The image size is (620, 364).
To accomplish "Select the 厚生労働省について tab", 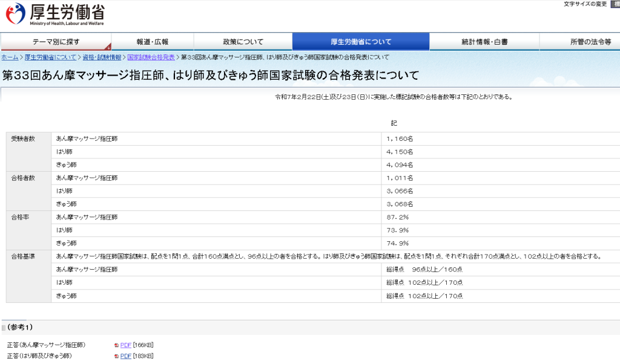I will tap(361, 42).
